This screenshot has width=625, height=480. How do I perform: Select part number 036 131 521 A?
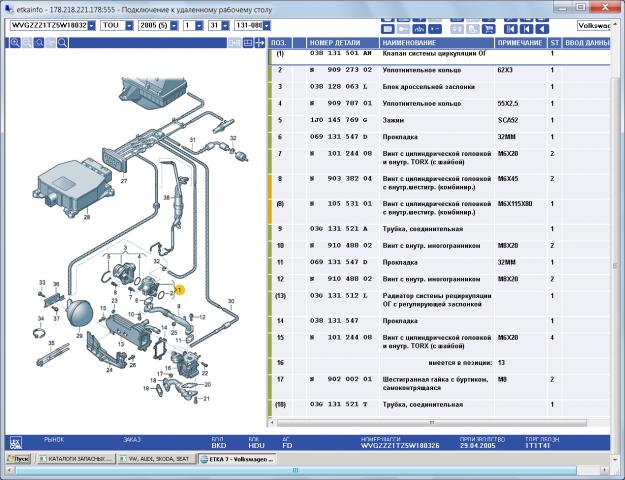(x=338, y=229)
